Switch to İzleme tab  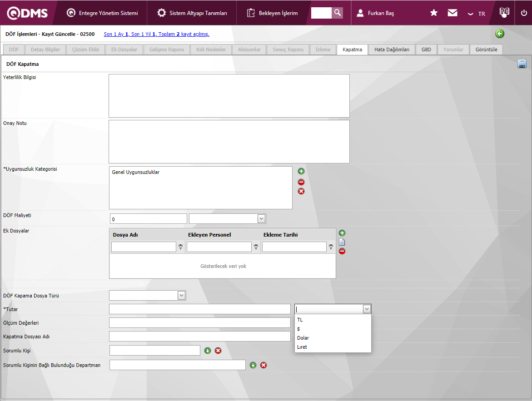(x=323, y=50)
